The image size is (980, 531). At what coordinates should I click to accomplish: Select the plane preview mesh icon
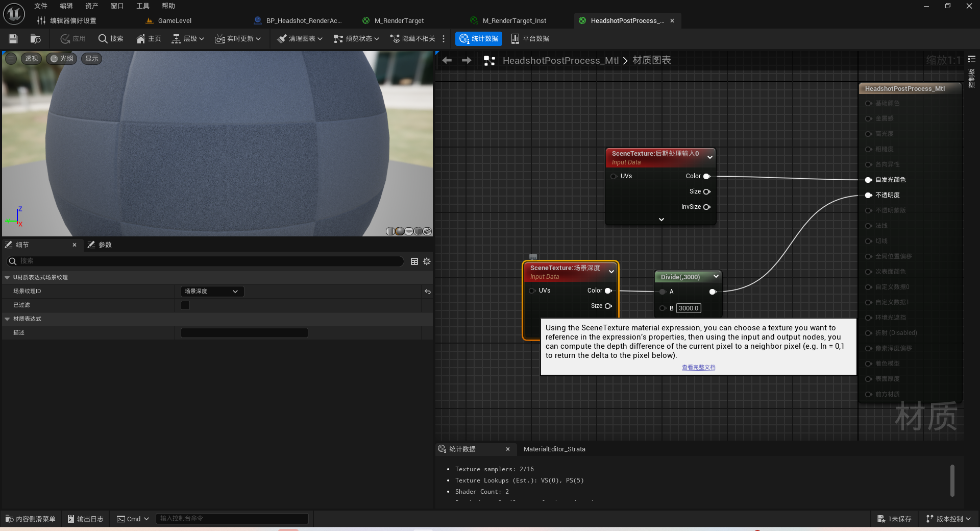pos(409,231)
